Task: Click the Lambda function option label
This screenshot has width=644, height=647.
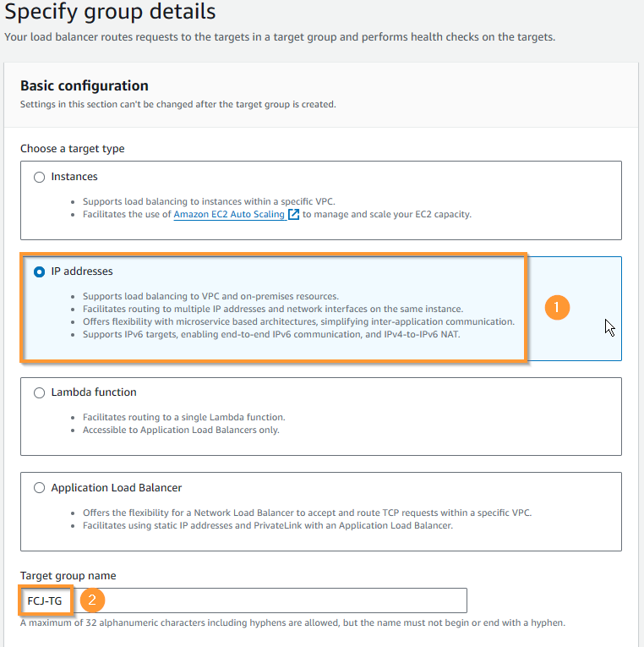Action: point(94,392)
